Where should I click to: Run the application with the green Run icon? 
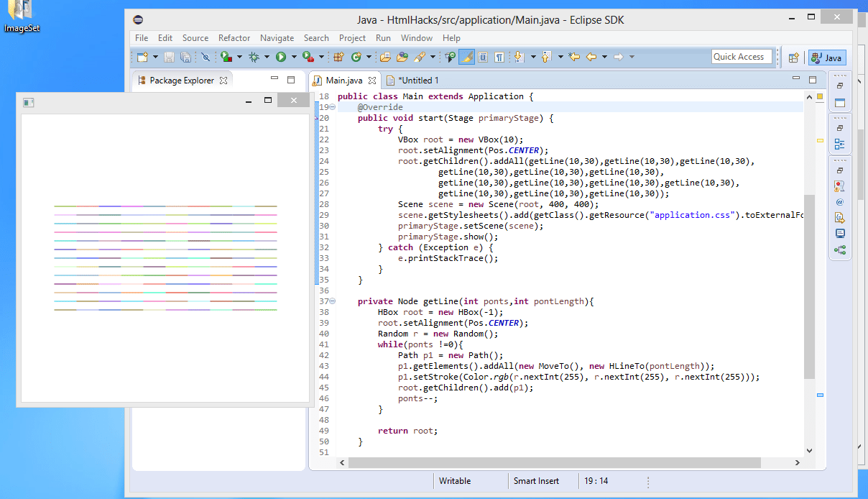point(280,57)
